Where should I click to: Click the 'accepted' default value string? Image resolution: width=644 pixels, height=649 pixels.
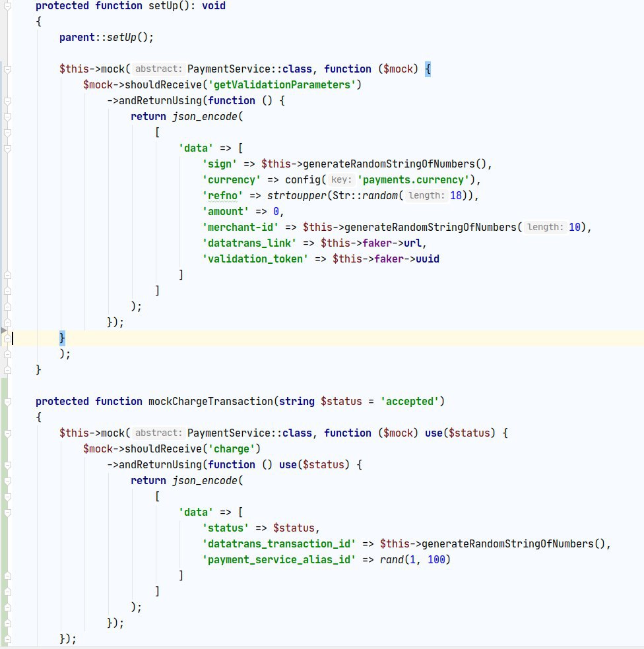coord(410,402)
